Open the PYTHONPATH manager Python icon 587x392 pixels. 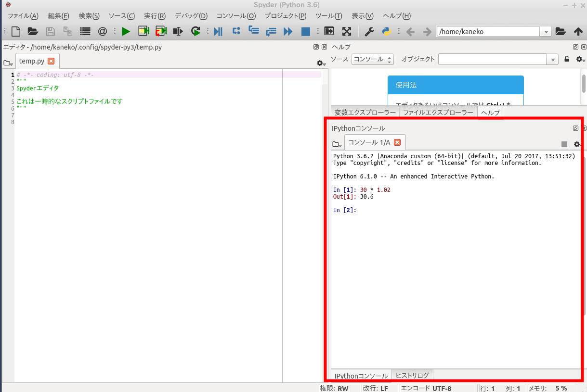(x=386, y=32)
